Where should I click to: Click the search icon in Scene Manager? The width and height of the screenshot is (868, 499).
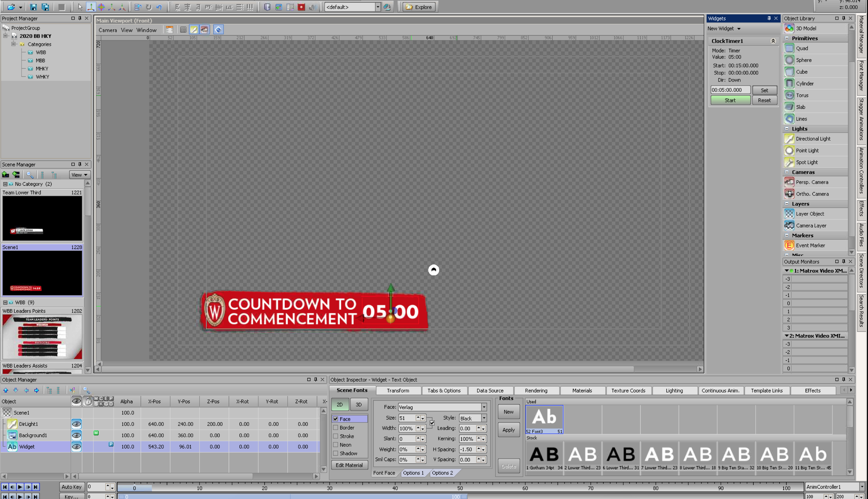[x=30, y=175]
